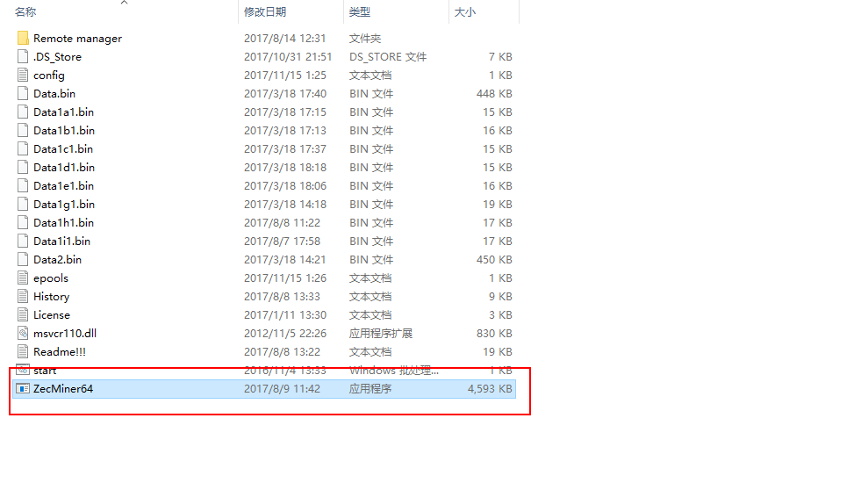Click the epools text file icon
Viewport: 868px width, 483px height.
23,278
